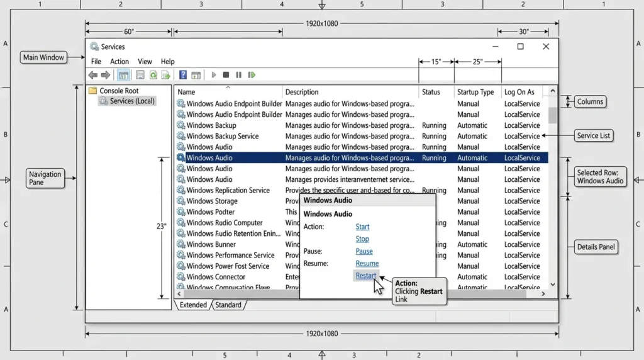
Task: Click the Console Root folder icon
Action: (93, 91)
